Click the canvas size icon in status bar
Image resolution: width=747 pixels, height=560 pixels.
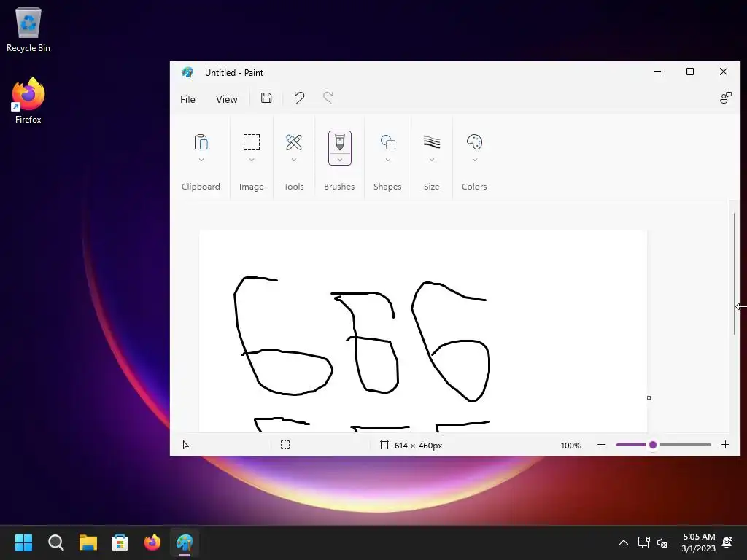coord(384,446)
